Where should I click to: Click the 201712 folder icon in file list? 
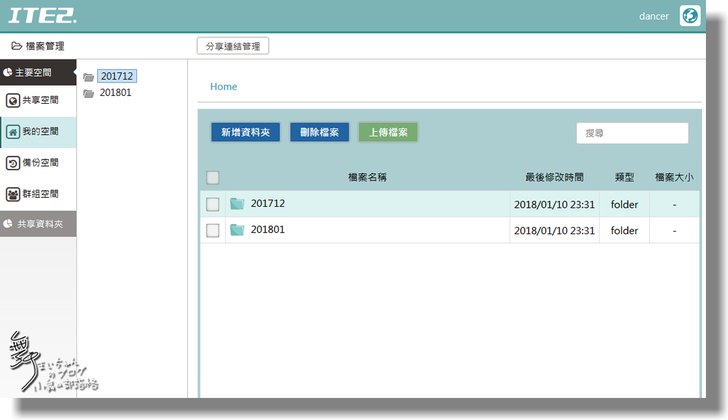point(237,204)
